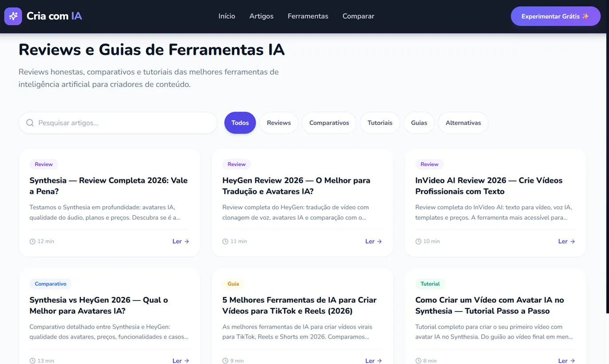Select the Tutoriais filter pill
Image resolution: width=609 pixels, height=364 pixels.
(380, 123)
